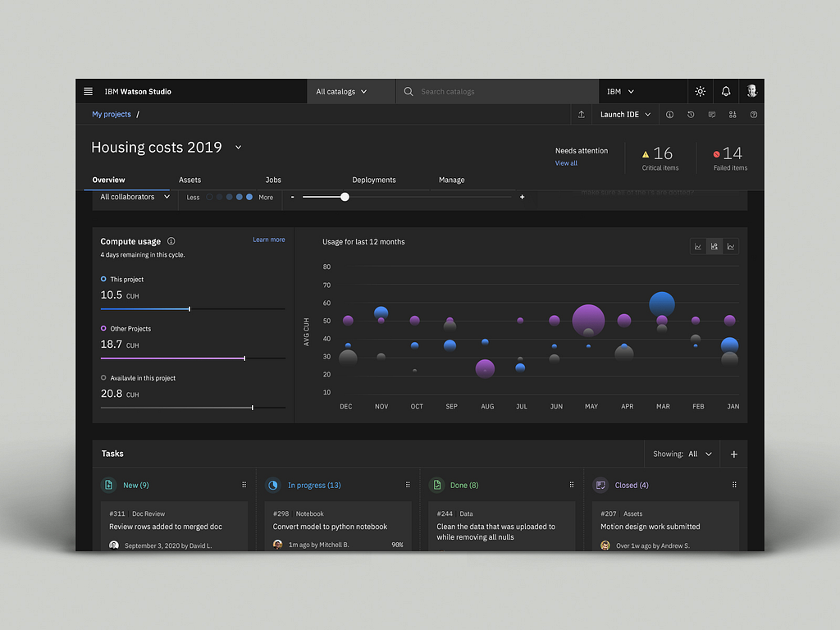Toggle the brightness theme sun icon
Viewport: 840px width, 630px height.
pos(700,92)
